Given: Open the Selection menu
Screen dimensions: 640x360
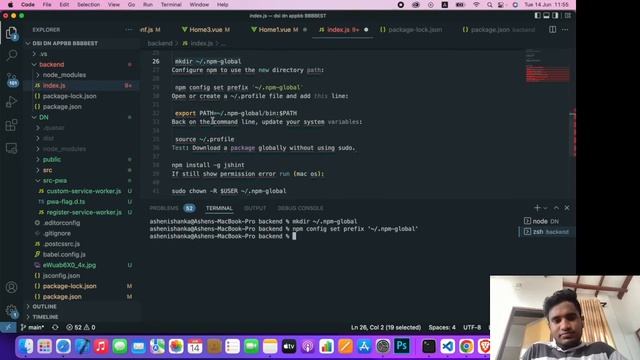Looking at the screenshot, I should click(x=88, y=5).
